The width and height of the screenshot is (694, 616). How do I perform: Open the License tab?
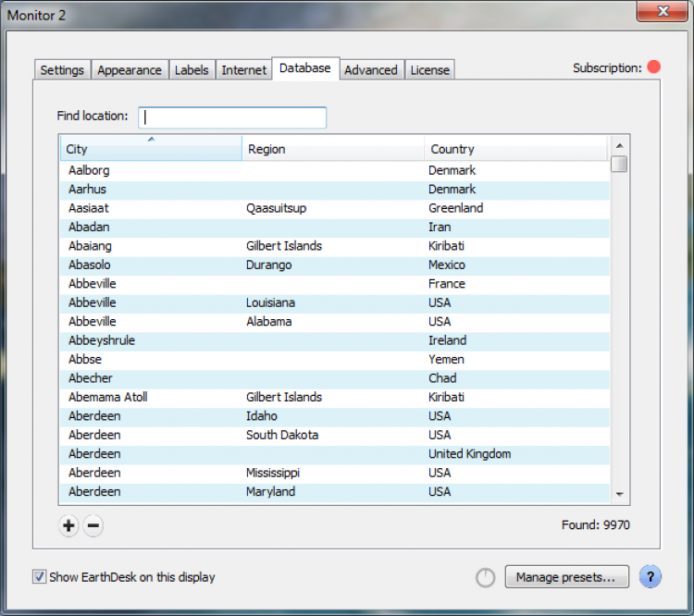pos(429,70)
